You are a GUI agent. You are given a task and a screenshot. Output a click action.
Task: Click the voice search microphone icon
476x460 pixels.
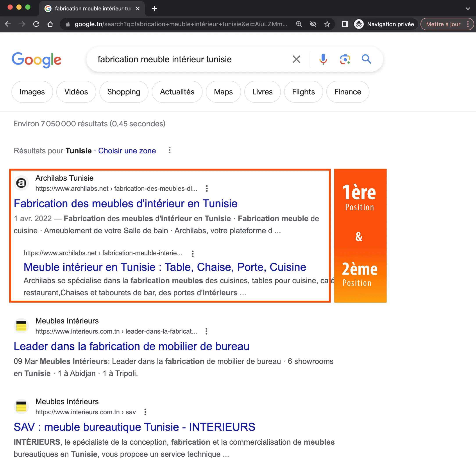point(323,59)
